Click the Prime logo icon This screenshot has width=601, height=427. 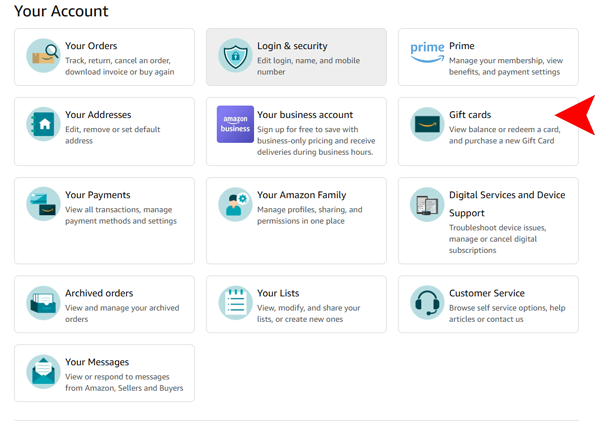point(427,52)
